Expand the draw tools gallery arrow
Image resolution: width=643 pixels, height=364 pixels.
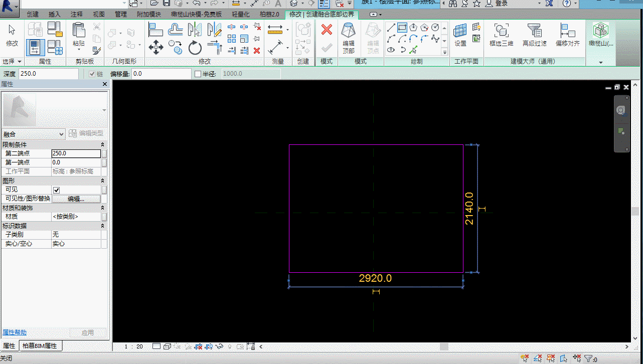click(444, 52)
